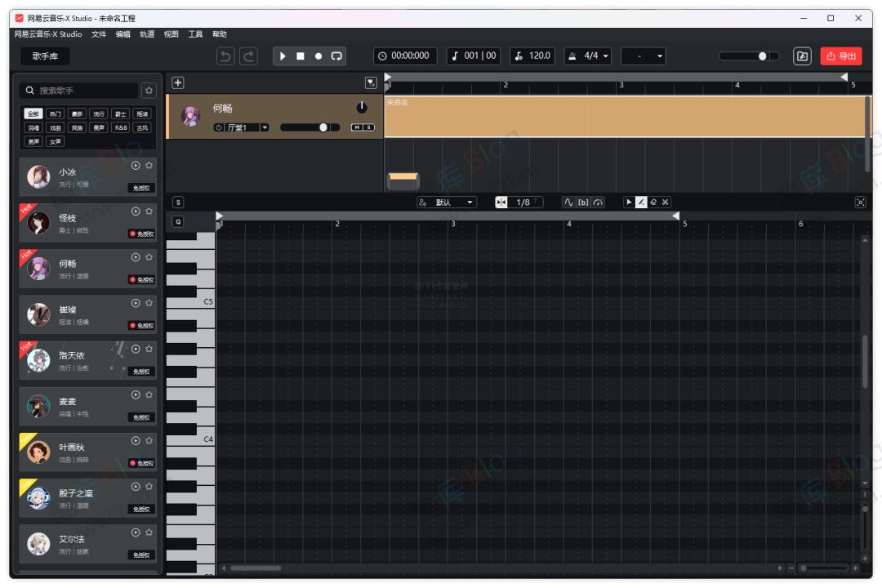
Task: Click the undo arrow icon
Action: (225, 56)
